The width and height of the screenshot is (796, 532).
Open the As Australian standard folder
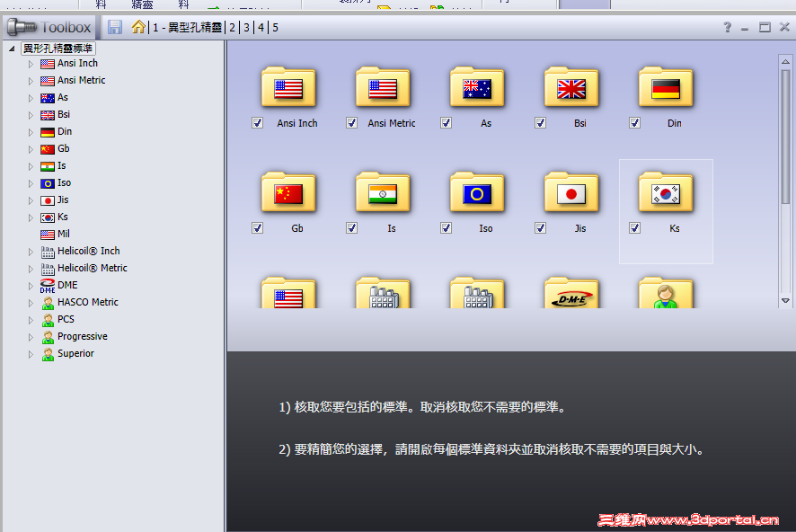(477, 87)
